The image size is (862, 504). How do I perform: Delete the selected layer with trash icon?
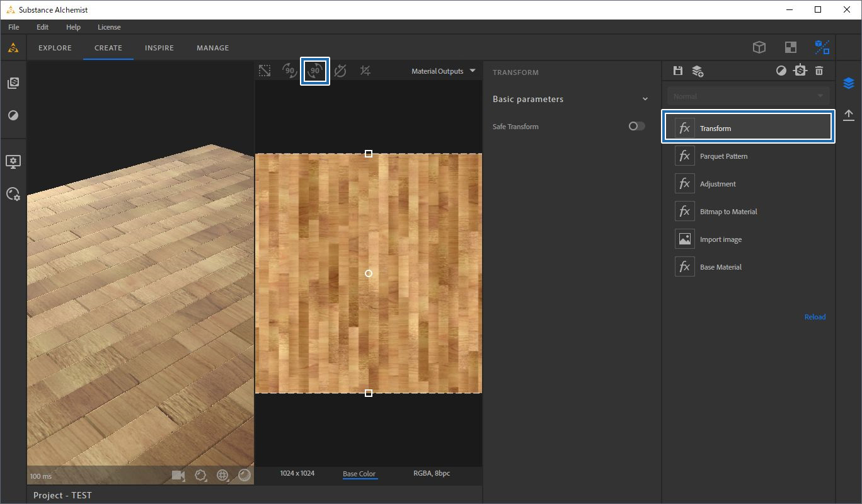(x=819, y=71)
